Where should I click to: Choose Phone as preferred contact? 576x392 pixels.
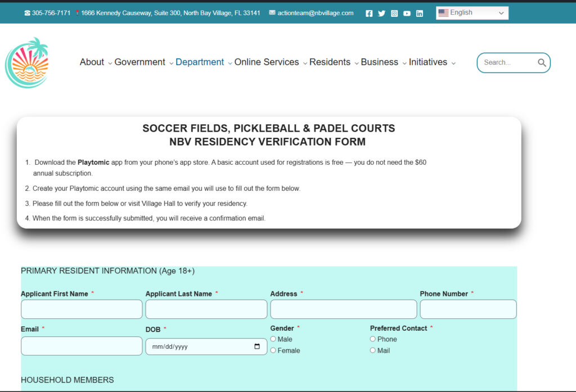[372, 339]
